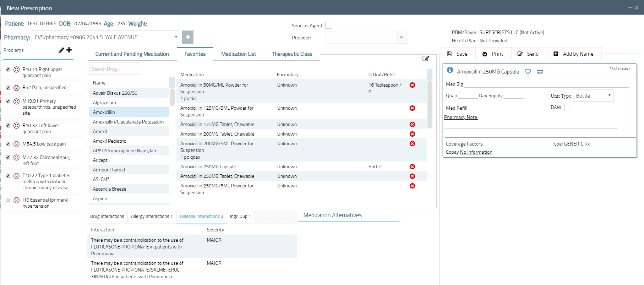Uncheck R52 Pain, unspecified checkbox

pyautogui.click(x=8, y=88)
